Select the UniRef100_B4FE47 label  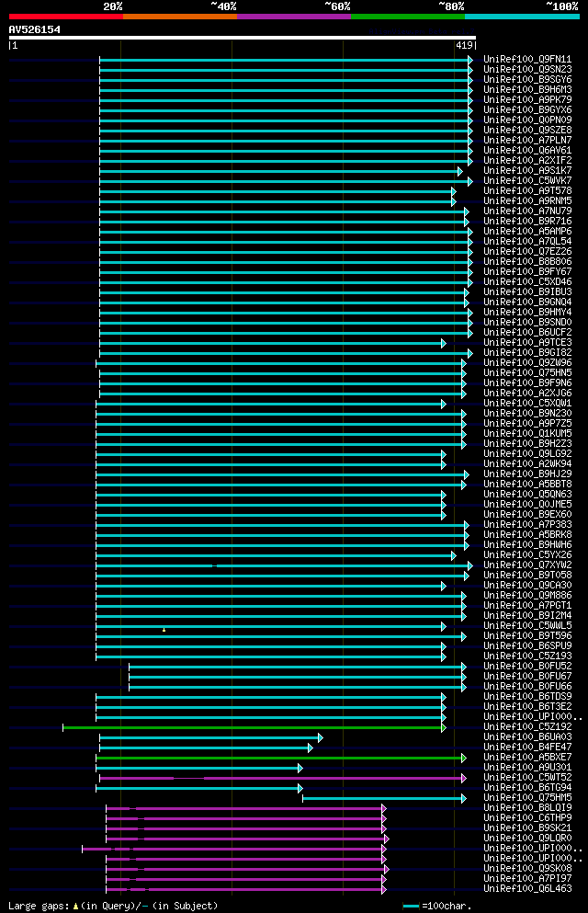click(x=527, y=748)
